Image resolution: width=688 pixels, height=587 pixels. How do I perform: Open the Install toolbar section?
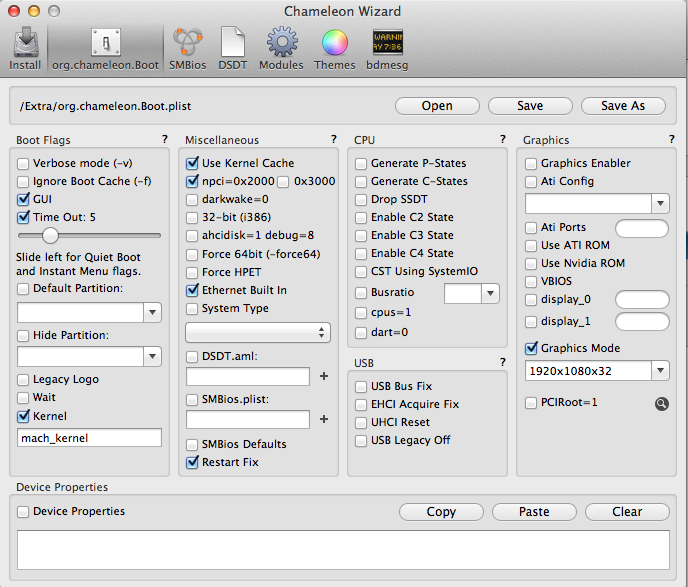[25, 49]
